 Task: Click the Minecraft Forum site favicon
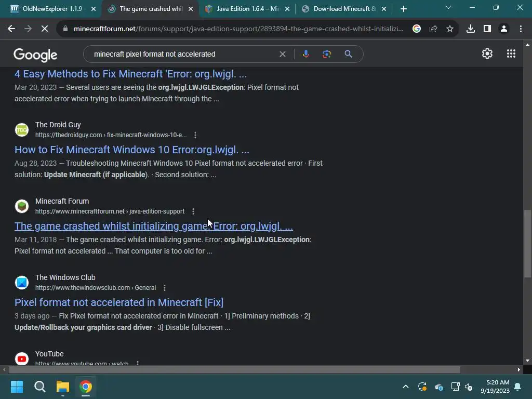pyautogui.click(x=22, y=206)
